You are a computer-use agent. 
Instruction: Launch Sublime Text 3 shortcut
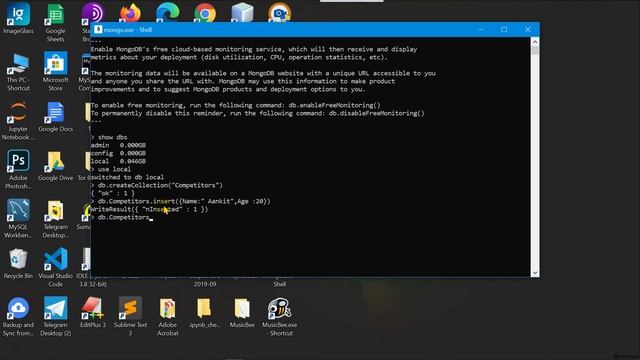(x=130, y=317)
